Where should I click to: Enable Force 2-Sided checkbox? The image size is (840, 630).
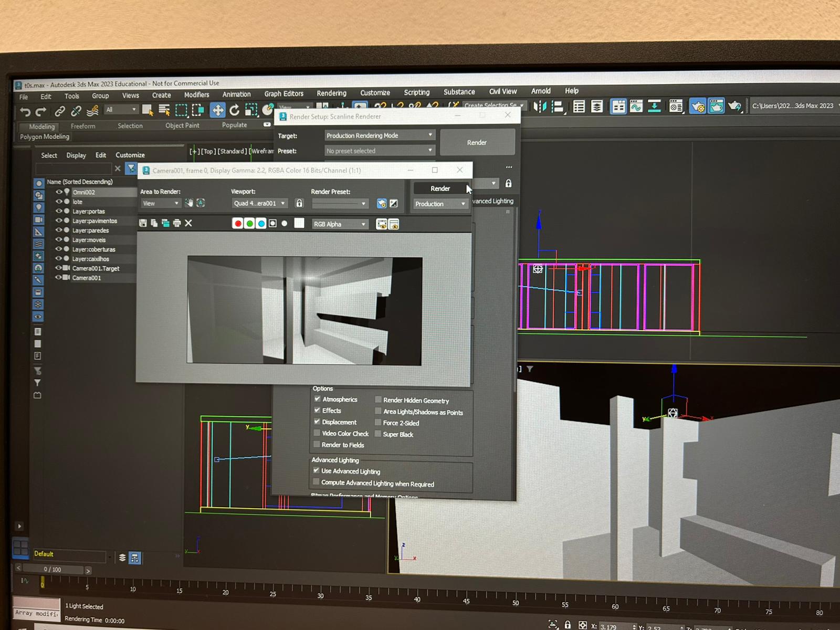[378, 422]
